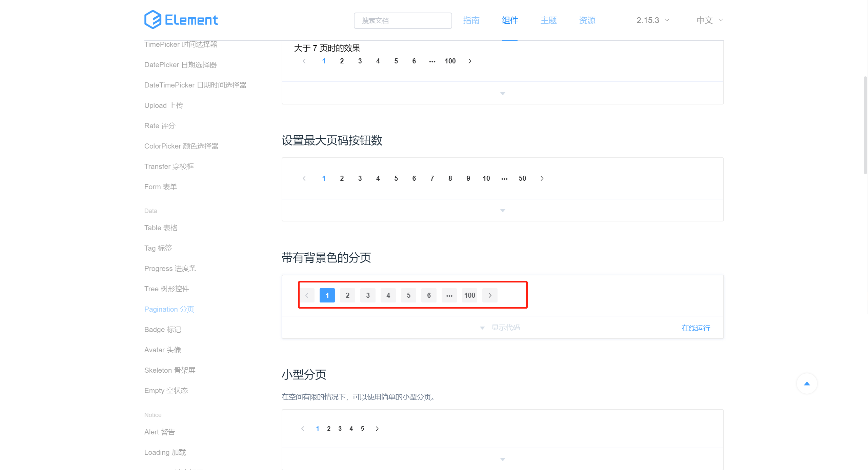Viewport: 868px width, 470px height.
Task: Click previous arrow in background-color pagination
Action: 307,295
